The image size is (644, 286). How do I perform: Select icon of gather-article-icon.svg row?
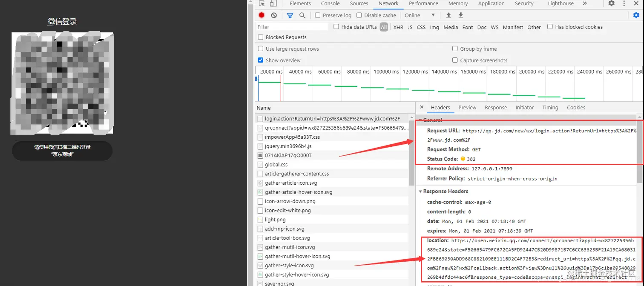pyautogui.click(x=260, y=183)
